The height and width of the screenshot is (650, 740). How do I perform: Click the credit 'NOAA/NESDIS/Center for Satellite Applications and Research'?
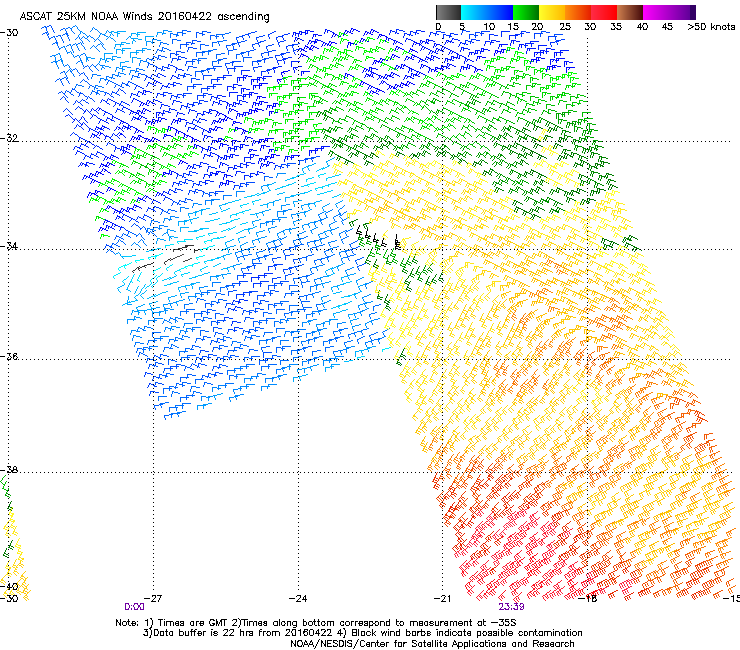pos(432,644)
